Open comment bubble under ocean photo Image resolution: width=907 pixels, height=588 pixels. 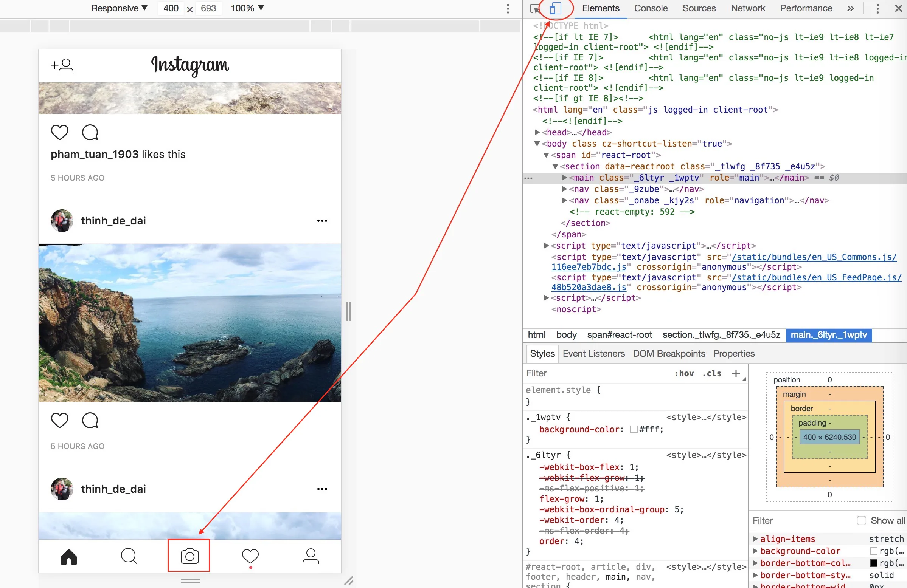[90, 420]
